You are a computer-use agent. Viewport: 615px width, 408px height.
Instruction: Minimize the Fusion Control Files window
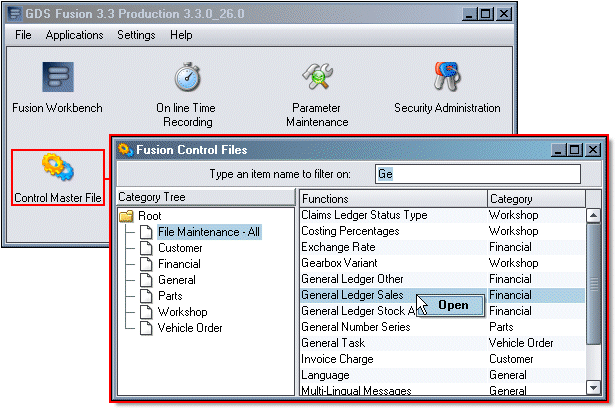coord(559,149)
